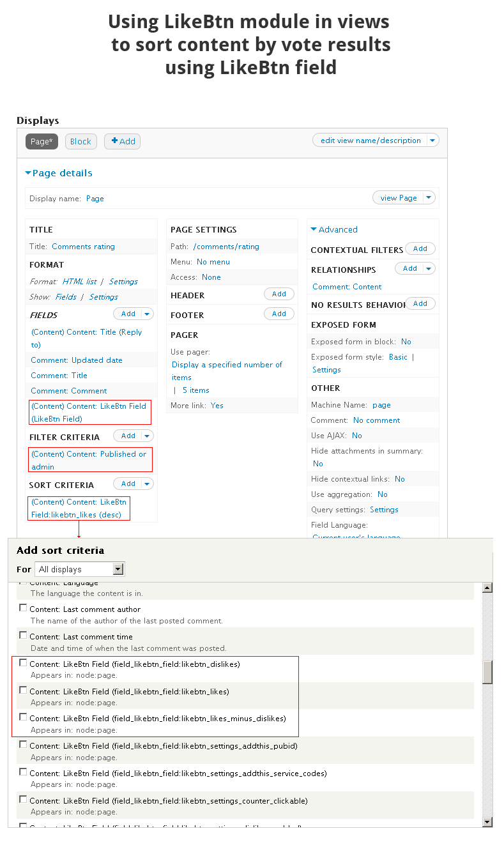This screenshot has width=504, height=847.
Task: Collapse the Advanced section triangle
Action: [314, 229]
